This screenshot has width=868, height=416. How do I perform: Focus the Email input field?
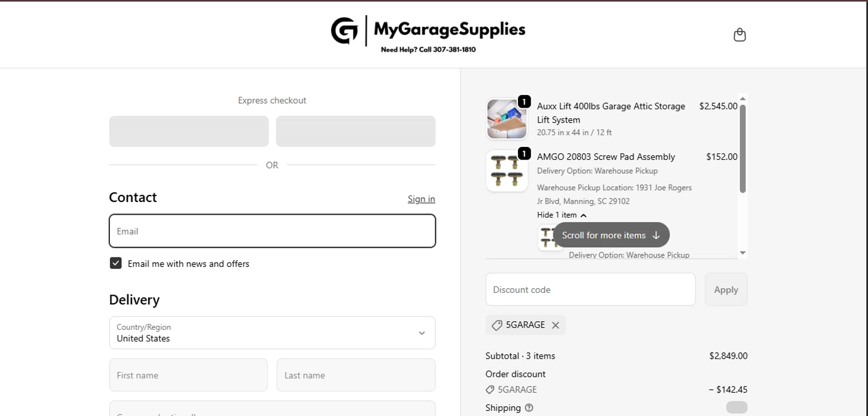click(272, 231)
